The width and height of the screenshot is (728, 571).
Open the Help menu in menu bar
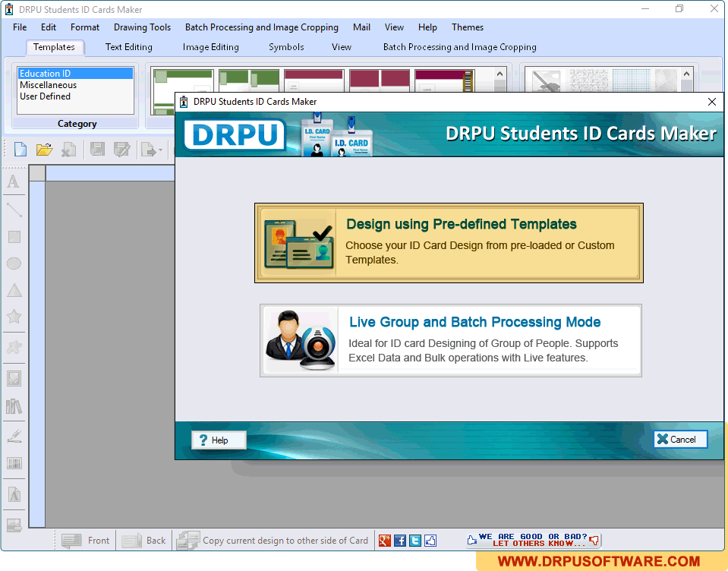coord(427,27)
